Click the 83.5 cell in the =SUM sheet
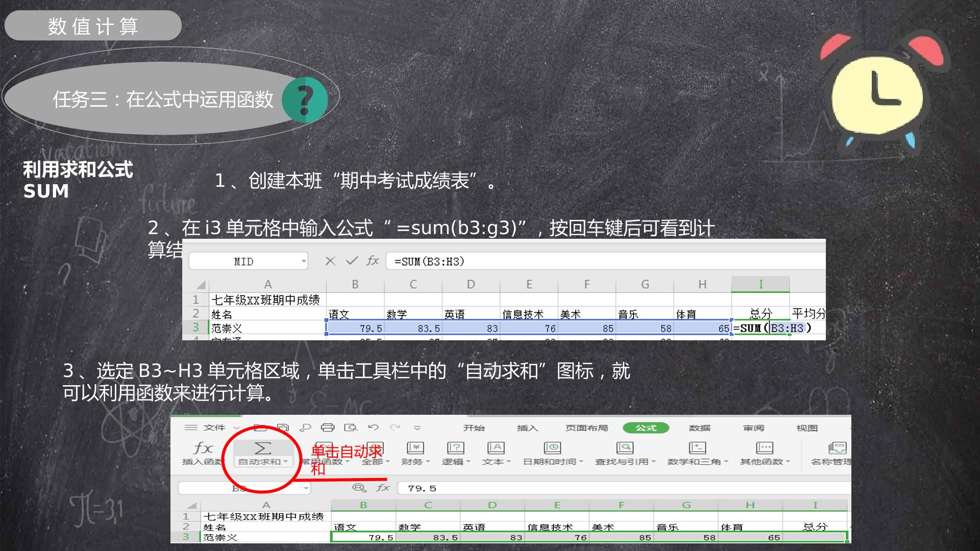Screen dimensions: 980x551 click(413, 328)
